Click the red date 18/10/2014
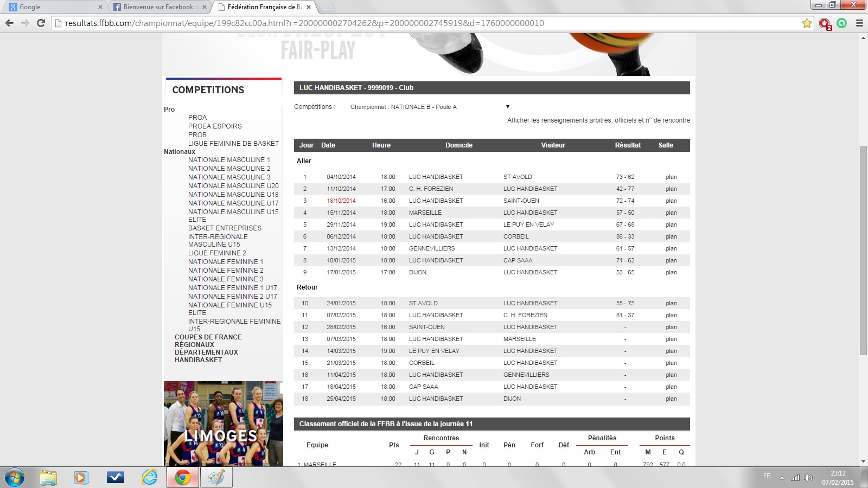The image size is (868, 488). (341, 201)
